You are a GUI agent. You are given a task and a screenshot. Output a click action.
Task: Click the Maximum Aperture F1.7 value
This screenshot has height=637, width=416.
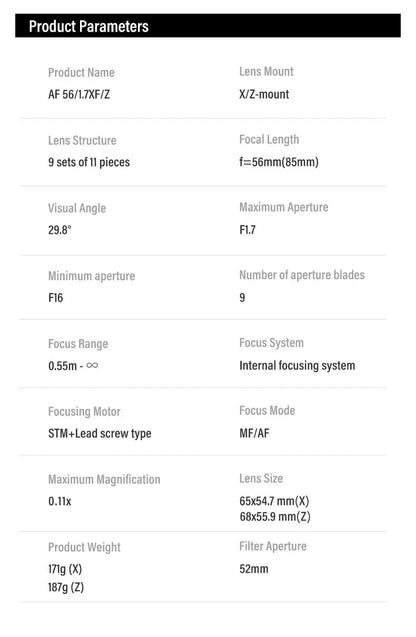click(x=247, y=230)
